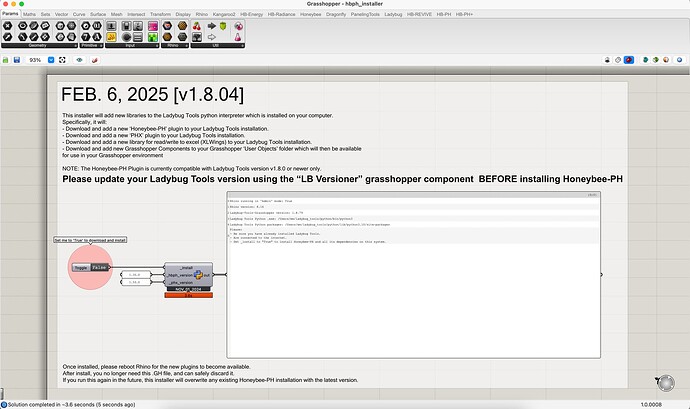The height and width of the screenshot is (409, 690).
Task: Pick the black X hexagon geometry icon
Action: tap(7, 26)
